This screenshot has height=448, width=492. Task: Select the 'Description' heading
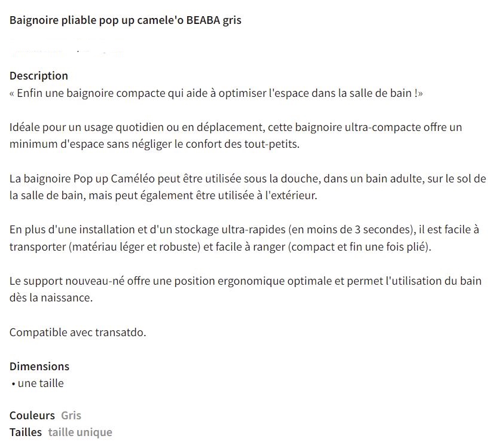pos(39,76)
